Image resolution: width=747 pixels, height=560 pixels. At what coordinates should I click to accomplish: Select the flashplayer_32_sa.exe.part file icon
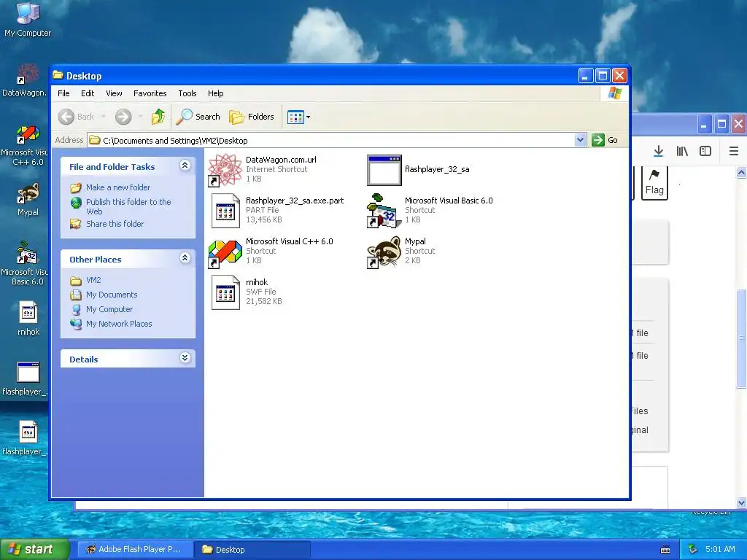(x=225, y=211)
